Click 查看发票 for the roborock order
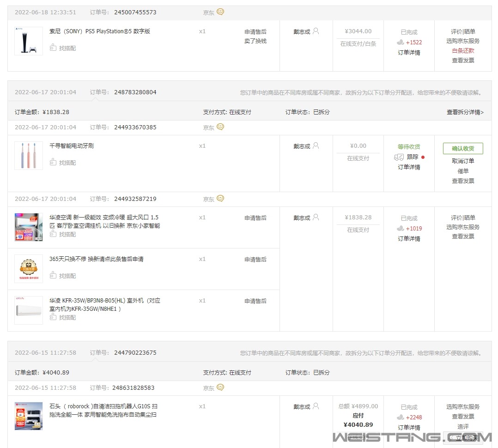Screen dimensions: 498x448 click(x=463, y=417)
